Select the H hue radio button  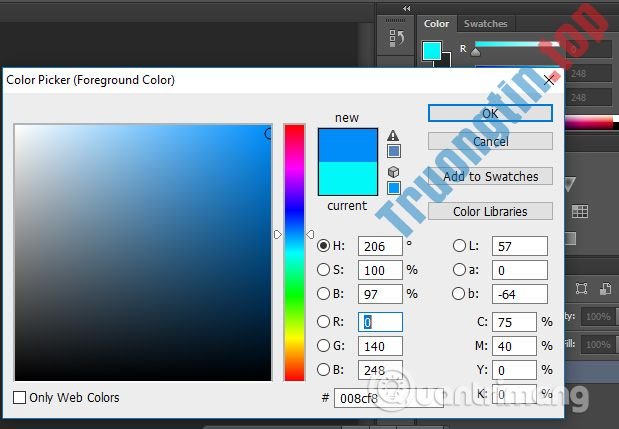[323, 245]
